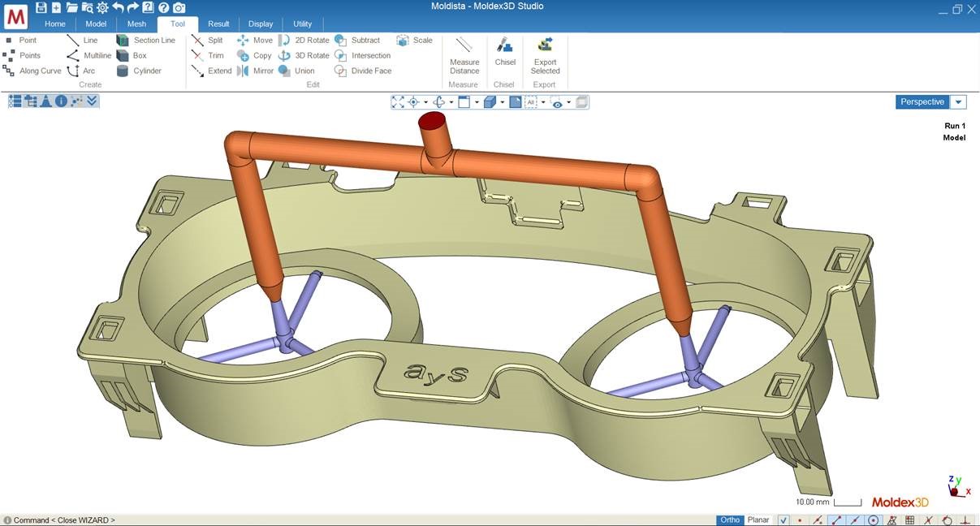Open the All selection filter dropdown arrow
980x526 pixels.
(x=542, y=102)
